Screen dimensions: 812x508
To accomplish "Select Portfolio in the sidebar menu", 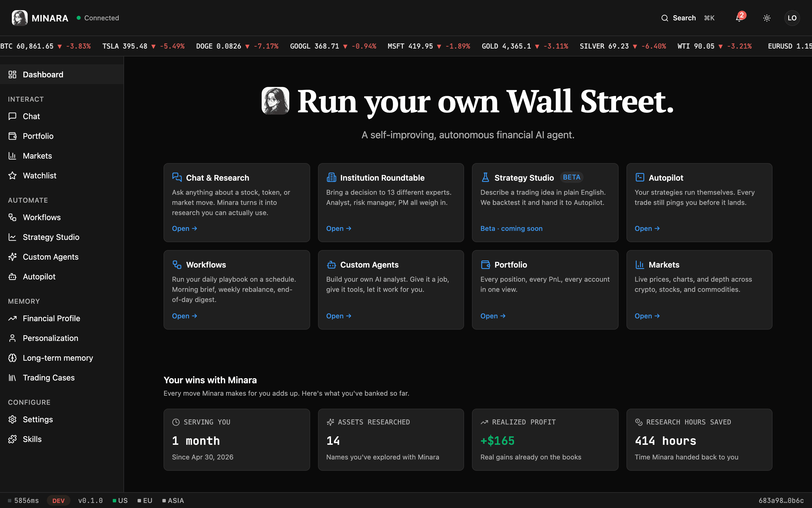I will click(62, 136).
